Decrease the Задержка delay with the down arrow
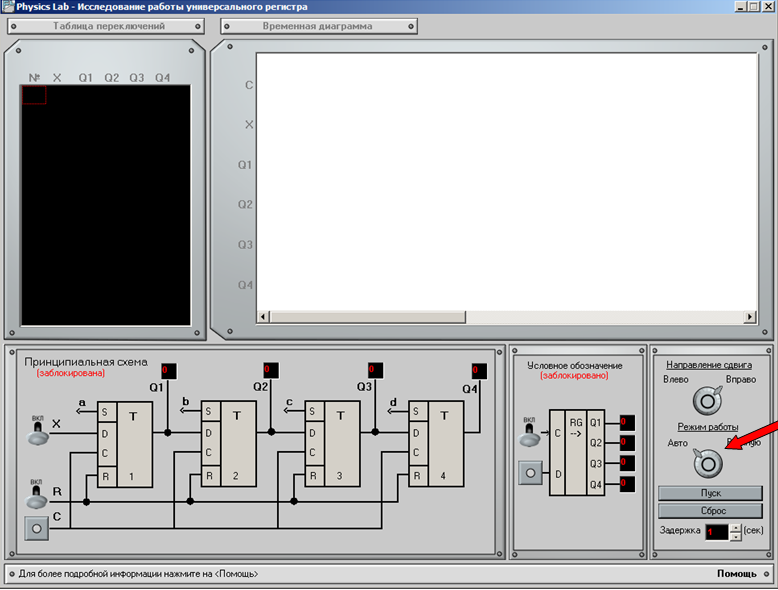778x590 pixels. coord(736,536)
